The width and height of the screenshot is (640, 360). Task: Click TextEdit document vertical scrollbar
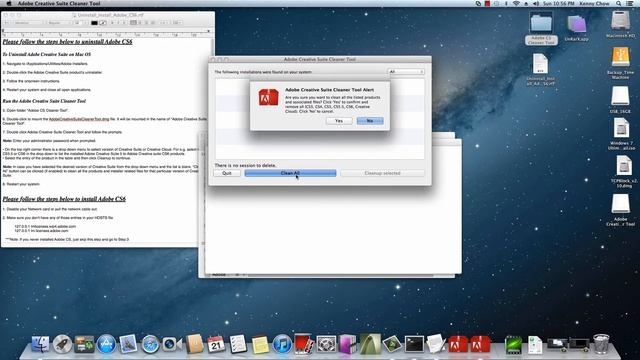212,139
